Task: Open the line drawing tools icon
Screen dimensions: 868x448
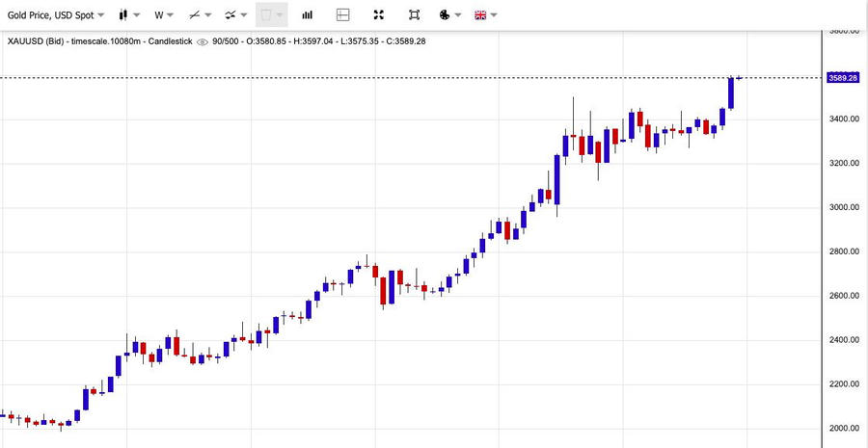Action: point(195,15)
